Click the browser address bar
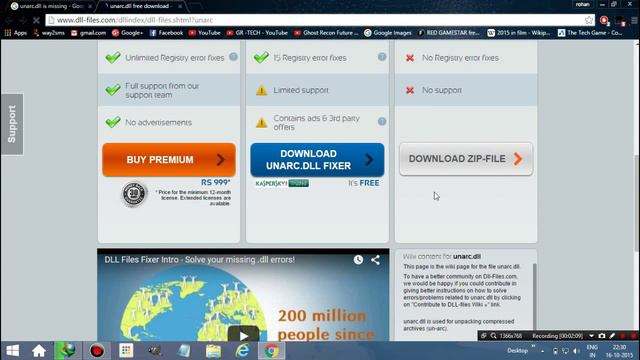The image size is (640, 360). coord(318,20)
